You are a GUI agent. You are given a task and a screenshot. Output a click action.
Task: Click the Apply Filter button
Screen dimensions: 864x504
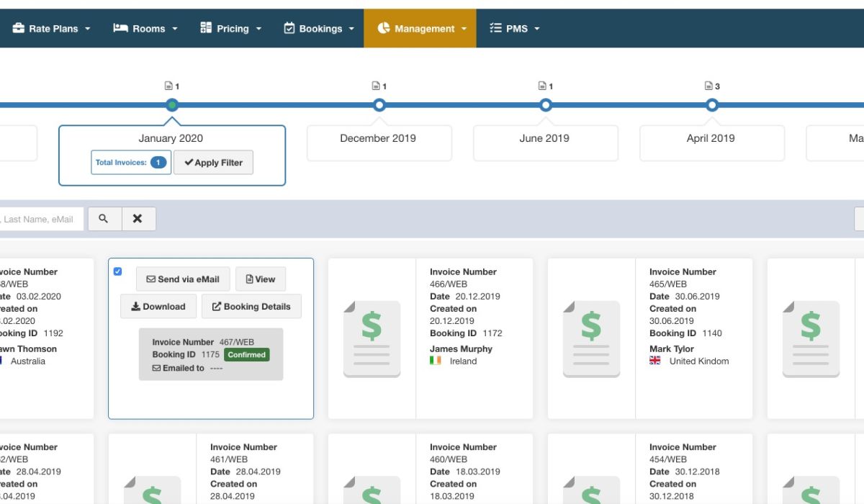(x=213, y=163)
